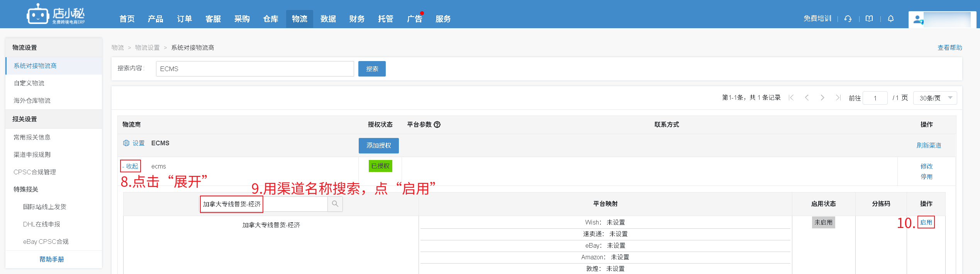980x274 pixels.
Task: Click the blue 搜索 button
Action: [372, 69]
